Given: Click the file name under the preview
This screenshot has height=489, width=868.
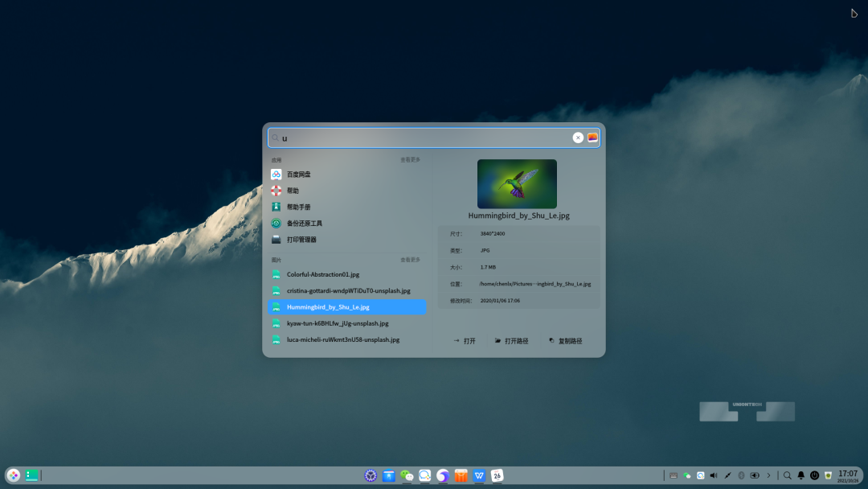Looking at the screenshot, I should point(518,216).
